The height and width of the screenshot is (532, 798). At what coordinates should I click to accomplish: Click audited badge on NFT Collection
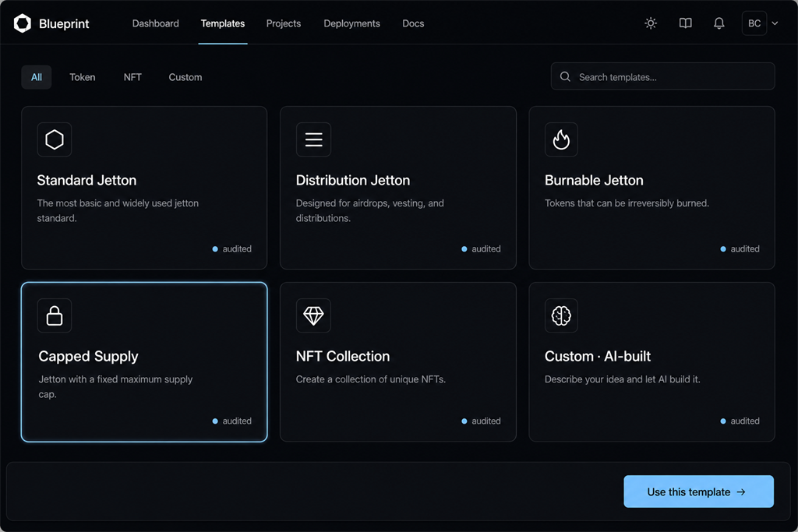[481, 421]
